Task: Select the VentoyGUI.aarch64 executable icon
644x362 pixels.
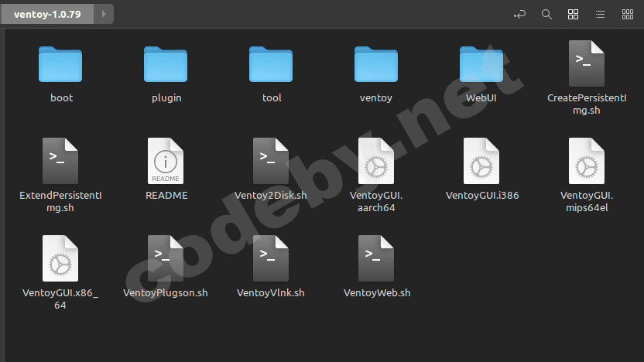Action: [x=376, y=161]
